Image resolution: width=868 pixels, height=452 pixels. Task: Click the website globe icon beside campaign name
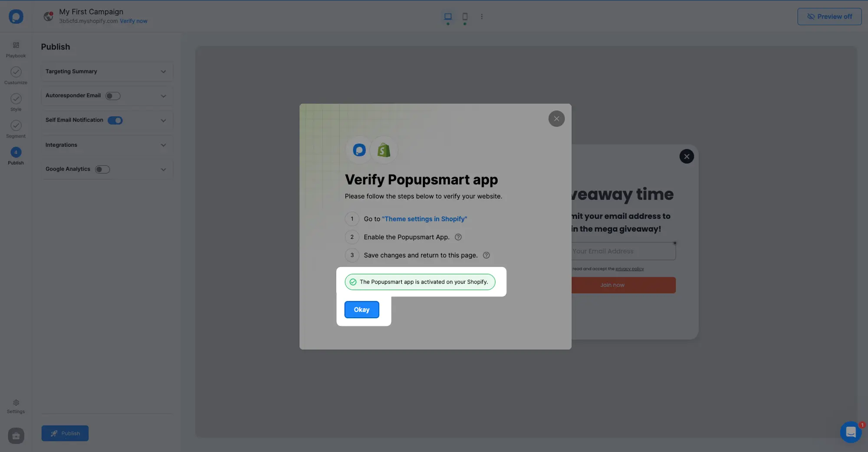49,16
